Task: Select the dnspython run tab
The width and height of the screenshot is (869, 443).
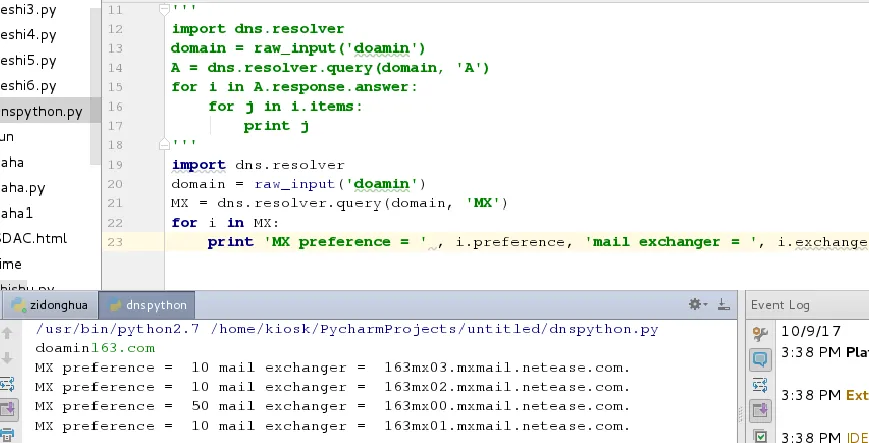Action: pos(147,305)
